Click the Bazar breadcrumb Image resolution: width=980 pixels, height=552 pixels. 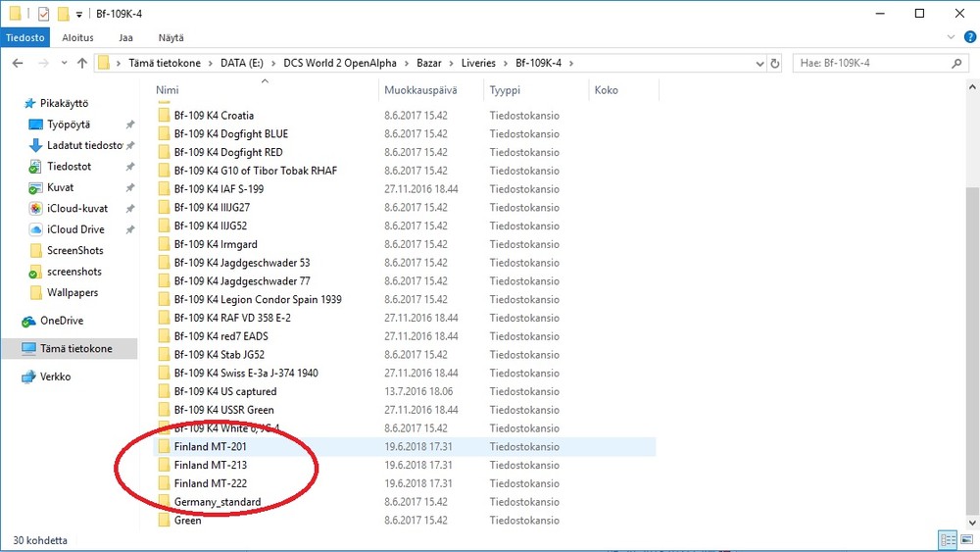429,63
